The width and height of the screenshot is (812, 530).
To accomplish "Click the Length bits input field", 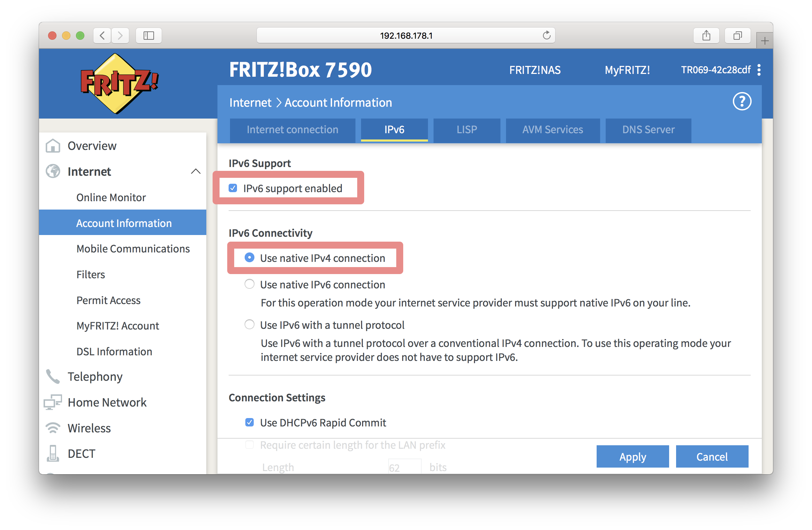I will (x=405, y=467).
